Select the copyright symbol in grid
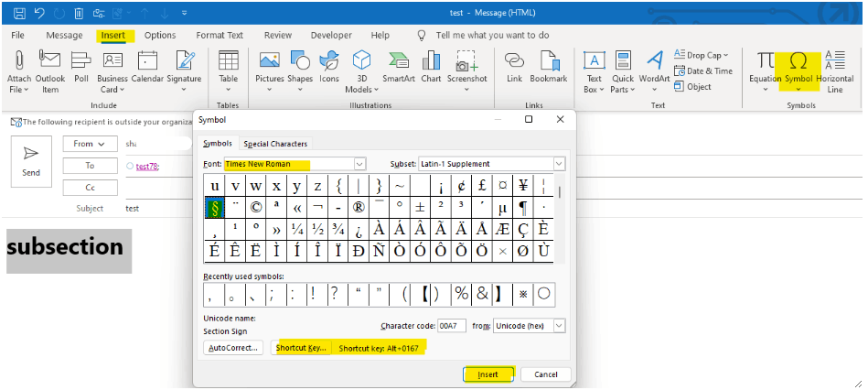The height and width of the screenshot is (390, 868). (x=255, y=208)
